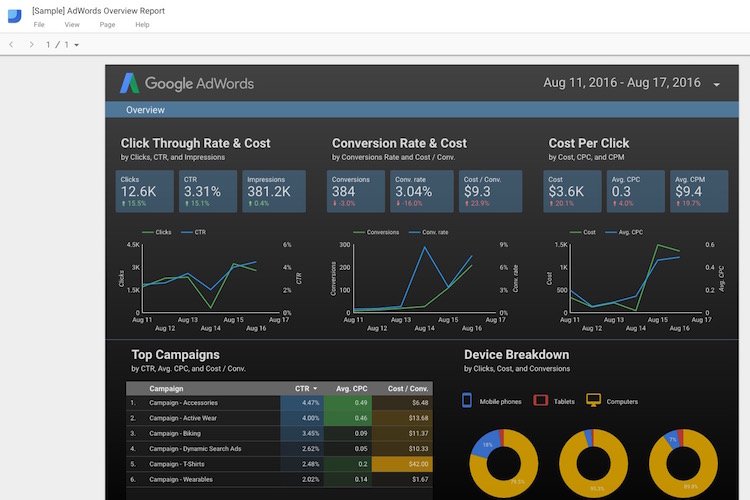This screenshot has width=750, height=500.
Task: Click the Data Studio logo icon
Action: (x=14, y=16)
